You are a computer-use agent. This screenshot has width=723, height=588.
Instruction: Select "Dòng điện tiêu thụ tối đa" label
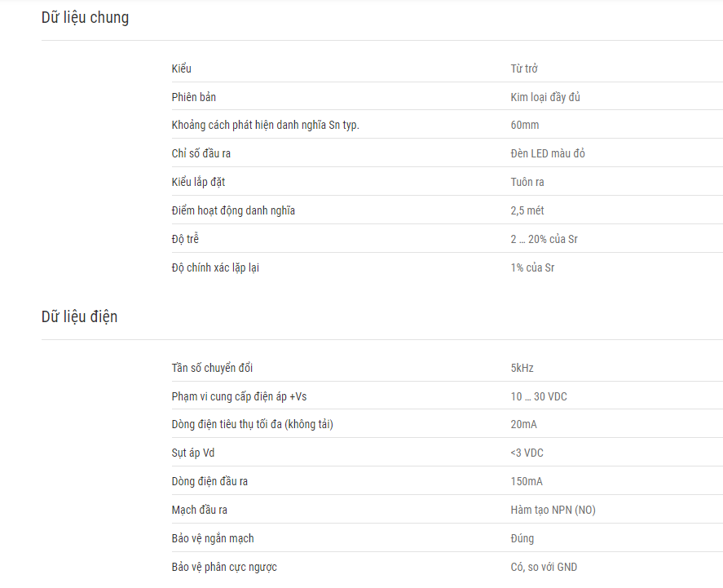(x=227, y=424)
